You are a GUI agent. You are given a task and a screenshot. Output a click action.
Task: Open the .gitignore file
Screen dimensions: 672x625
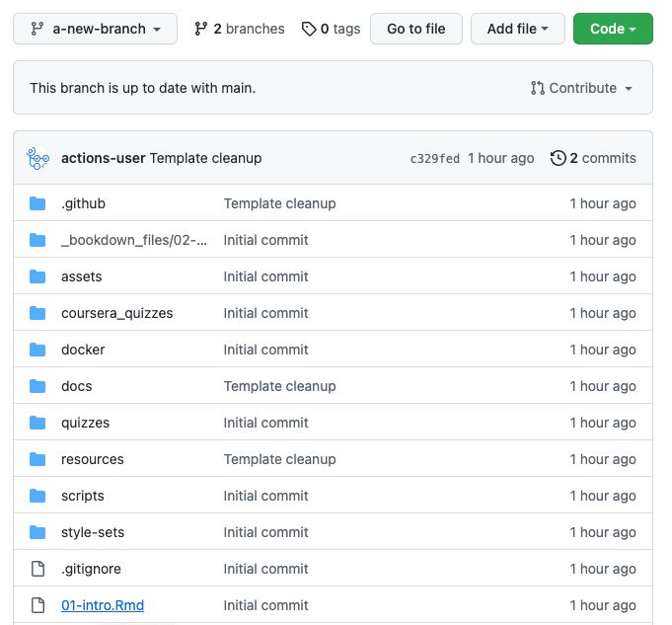(x=91, y=569)
